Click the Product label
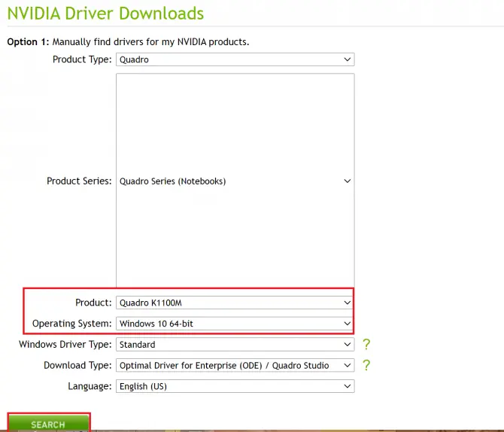 93,303
